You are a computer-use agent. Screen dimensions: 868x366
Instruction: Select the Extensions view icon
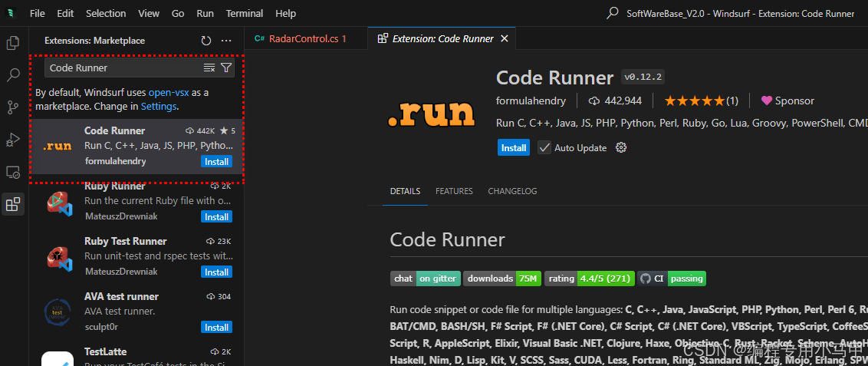coord(13,205)
